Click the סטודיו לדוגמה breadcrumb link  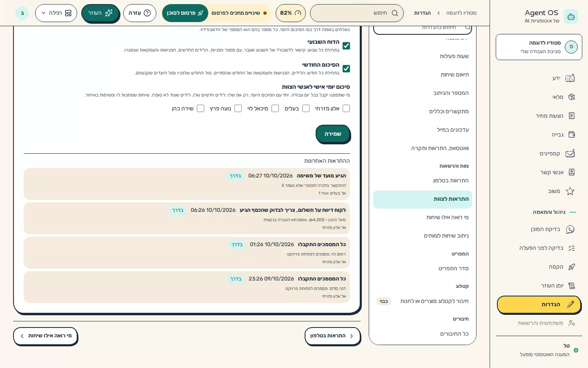click(461, 13)
